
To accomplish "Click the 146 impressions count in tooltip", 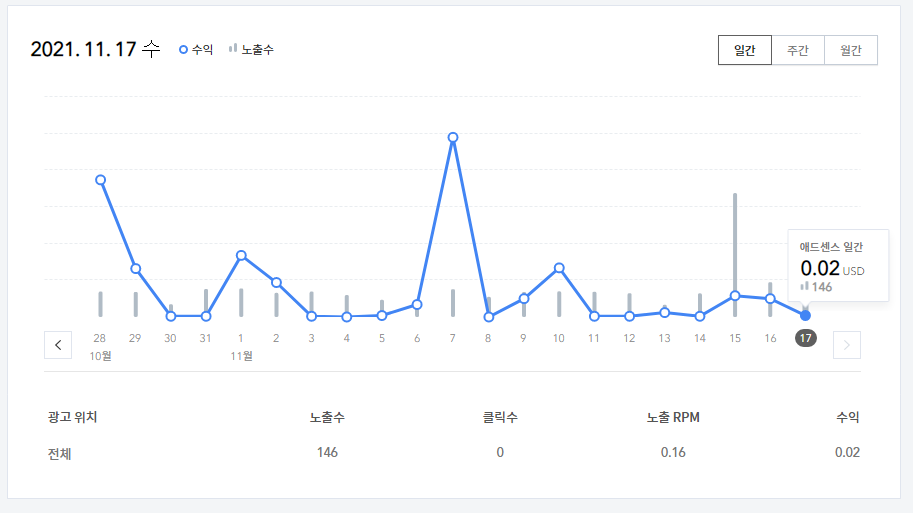I will (822, 287).
